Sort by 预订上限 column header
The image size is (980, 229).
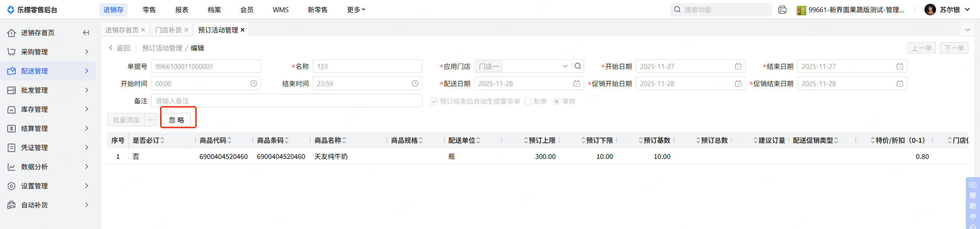point(539,141)
